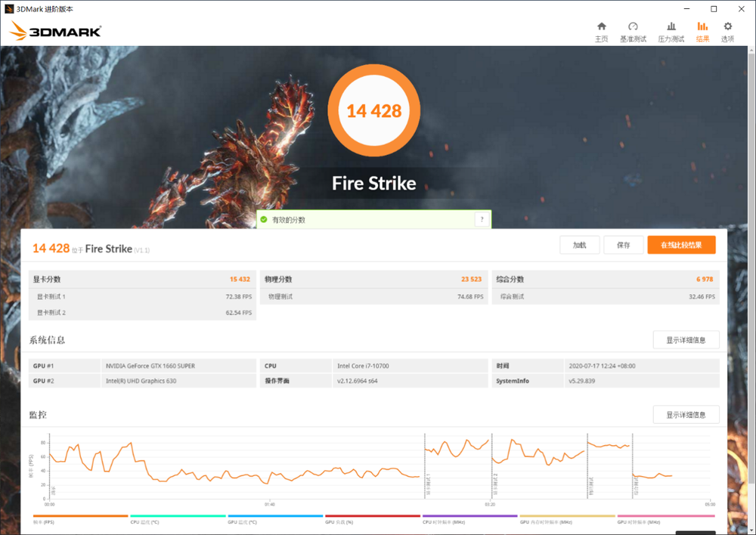Show monitoring details button (监控)
This screenshot has height=535, width=756.
[x=686, y=415]
